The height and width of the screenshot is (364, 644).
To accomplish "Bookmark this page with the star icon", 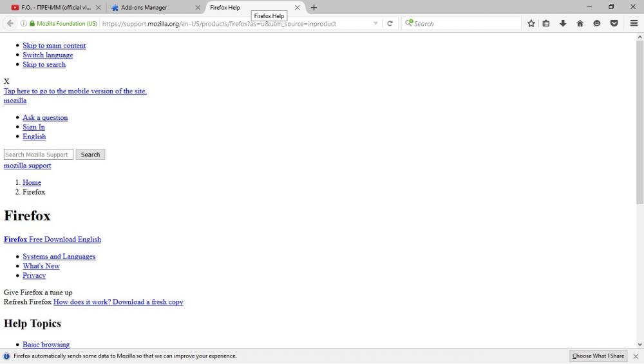I will pos(531,23).
